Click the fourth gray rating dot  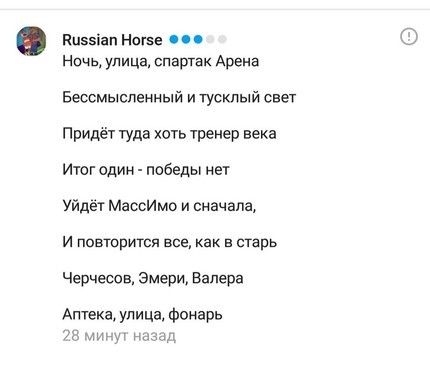[210, 40]
